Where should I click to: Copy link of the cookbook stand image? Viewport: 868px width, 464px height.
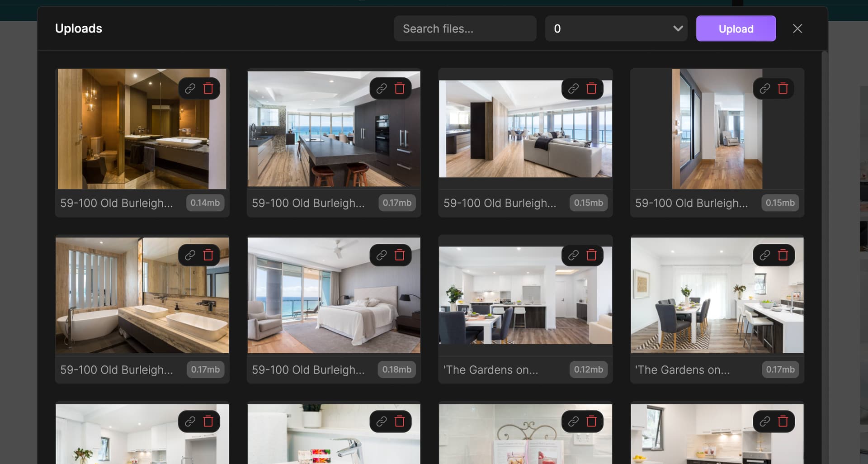click(573, 421)
